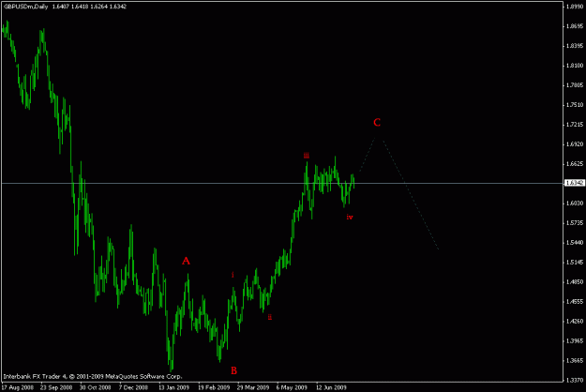Click the 19 Feb 2009 date label
This screenshot has height=392, width=586.
[x=214, y=387]
